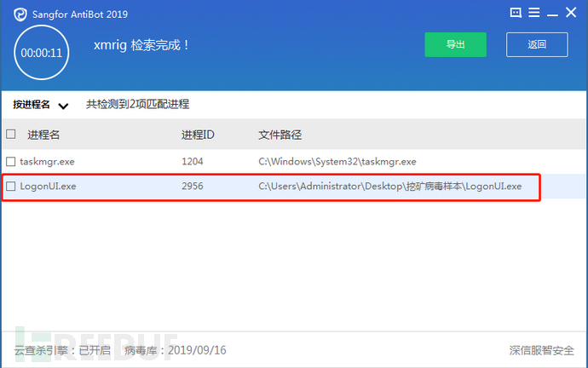588x368 pixels.
Task: Sort by the 进程名 column header
Action: [43, 135]
